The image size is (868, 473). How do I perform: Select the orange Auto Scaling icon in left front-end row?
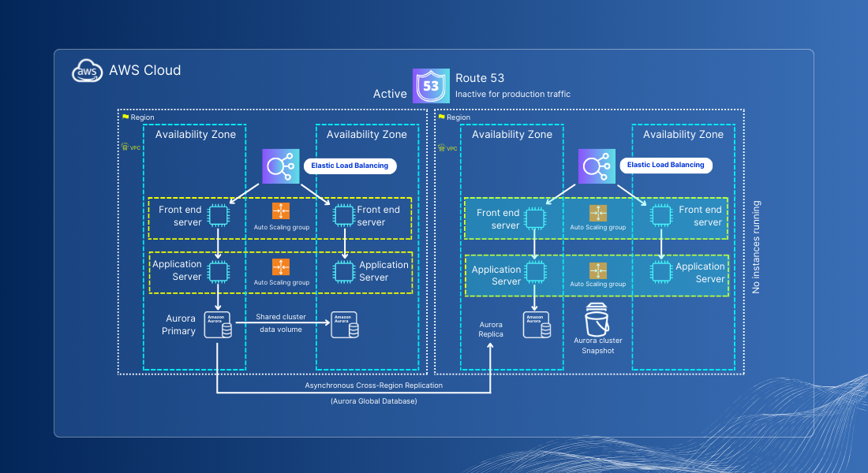tap(281, 210)
